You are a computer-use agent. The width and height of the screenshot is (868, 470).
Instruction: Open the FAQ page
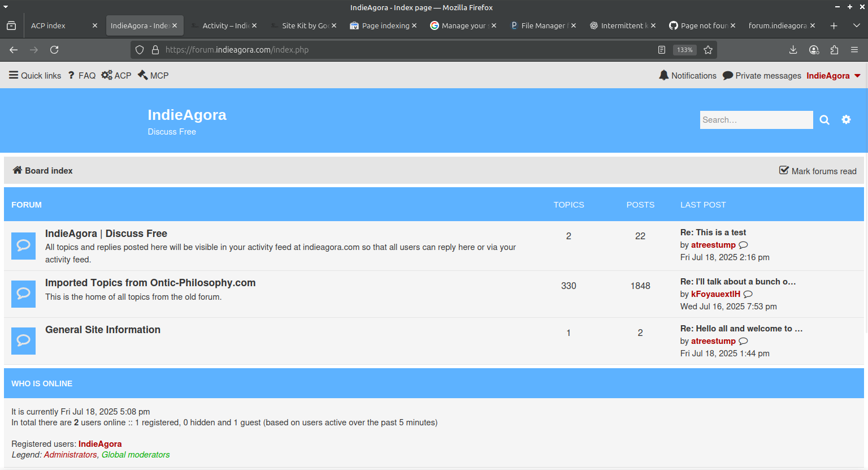tap(82, 75)
